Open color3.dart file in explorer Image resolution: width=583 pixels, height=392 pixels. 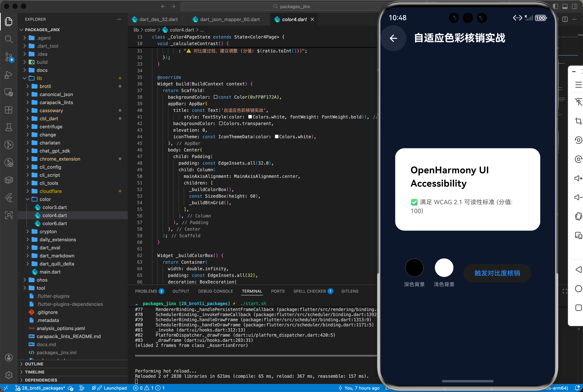[x=73, y=207]
